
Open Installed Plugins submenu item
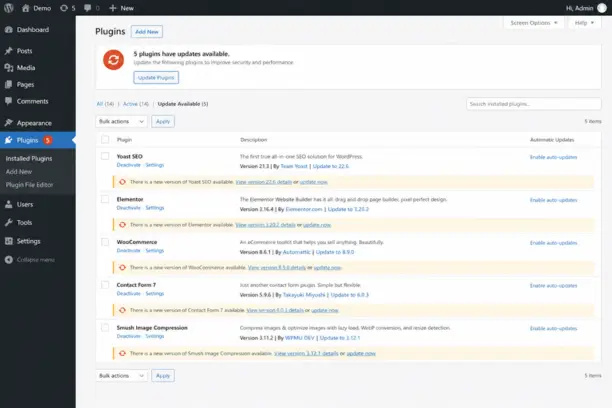pos(29,159)
